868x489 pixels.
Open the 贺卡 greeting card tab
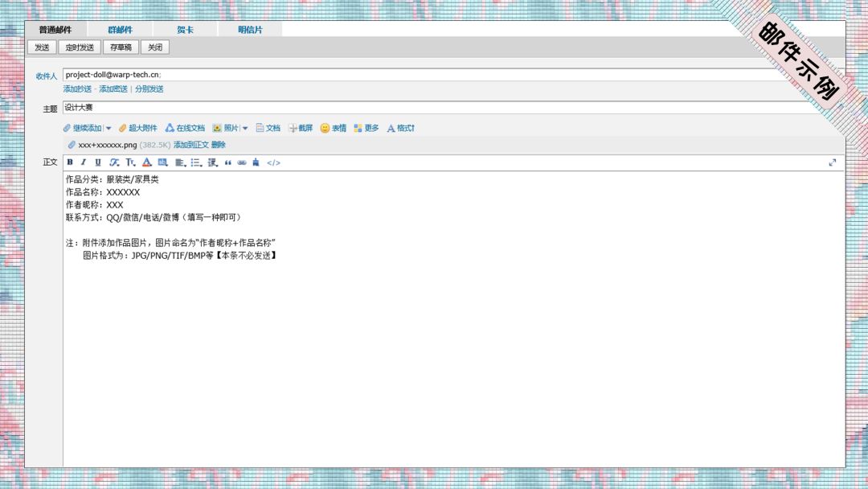pyautogui.click(x=185, y=30)
